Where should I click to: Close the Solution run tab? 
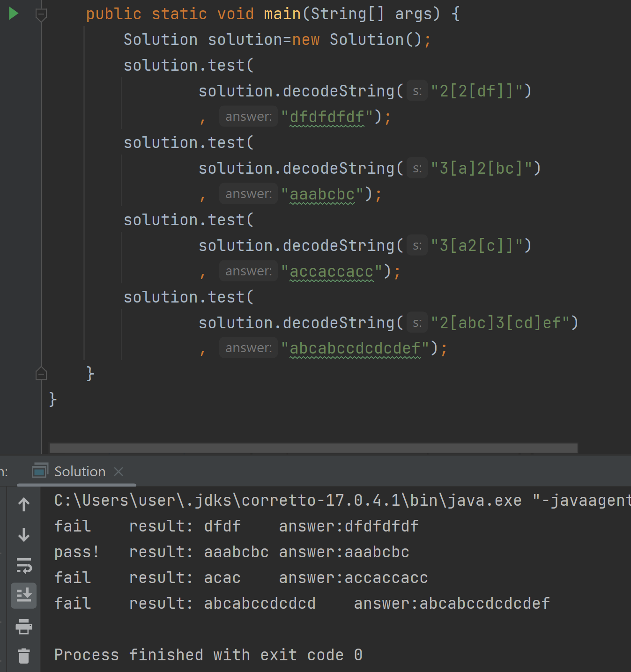pos(119,472)
